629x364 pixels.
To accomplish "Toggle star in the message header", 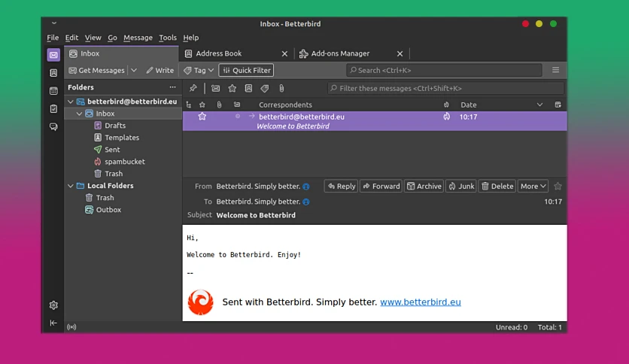I will (x=558, y=186).
